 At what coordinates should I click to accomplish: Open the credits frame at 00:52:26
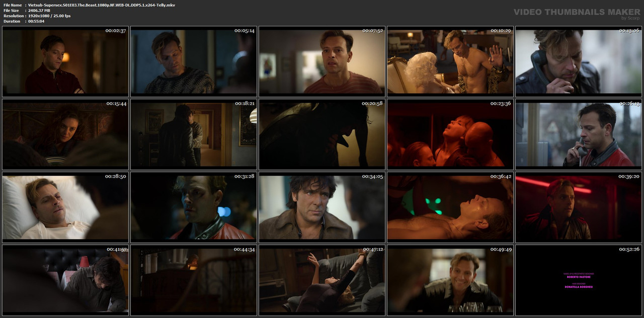pyautogui.click(x=579, y=280)
